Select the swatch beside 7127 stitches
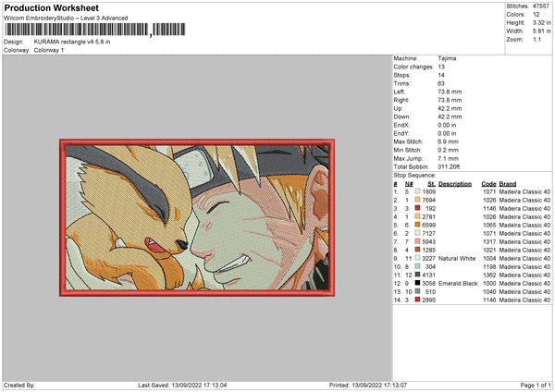 point(418,233)
